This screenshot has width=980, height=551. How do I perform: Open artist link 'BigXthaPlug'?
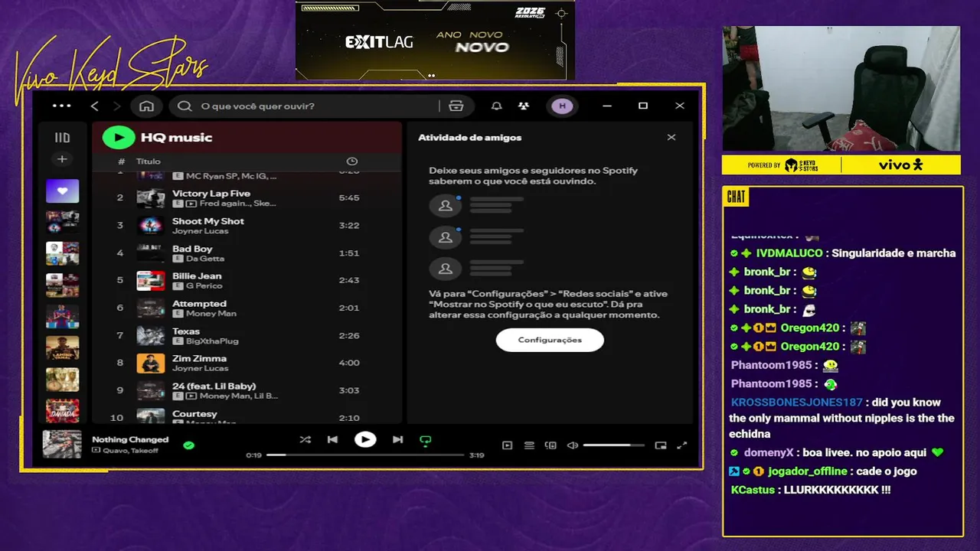point(212,341)
